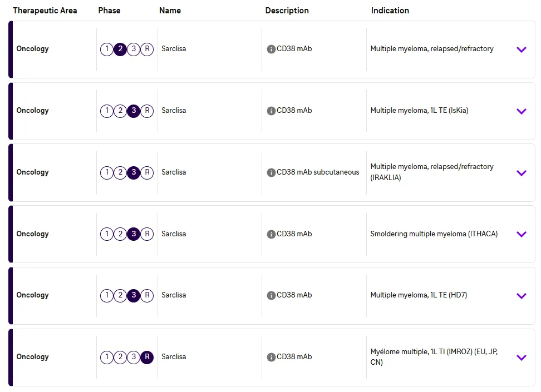This screenshot has width=541, height=392.
Task: Click Oncology label in the HD7 row
Action: (32, 295)
